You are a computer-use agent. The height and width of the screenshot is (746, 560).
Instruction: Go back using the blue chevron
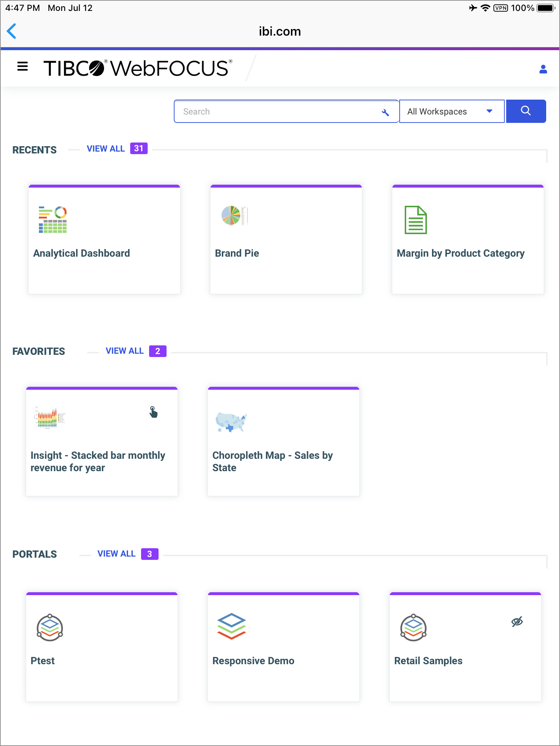pyautogui.click(x=12, y=31)
